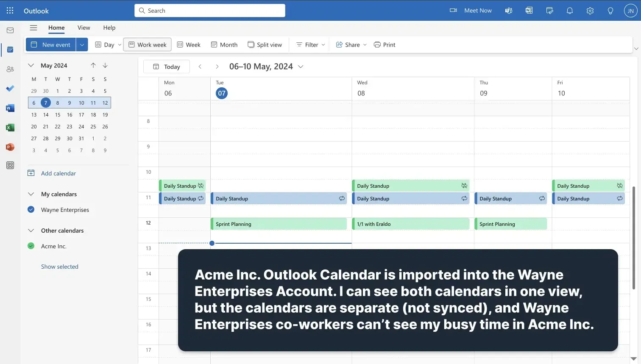
Task: Hide the Acme Inc. calendar
Action: point(31,246)
